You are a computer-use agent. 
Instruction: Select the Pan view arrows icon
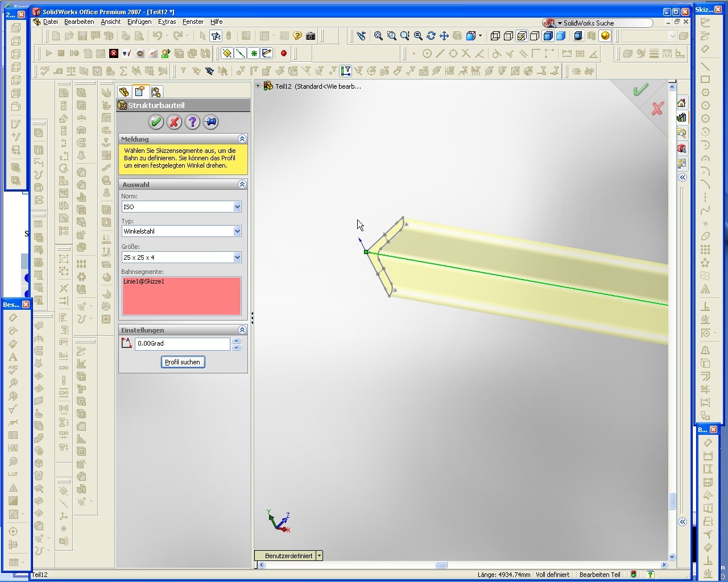pyautogui.click(x=444, y=36)
